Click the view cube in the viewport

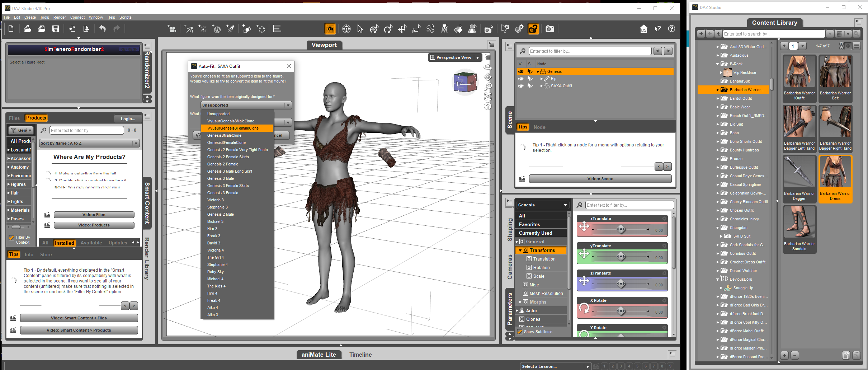tap(465, 83)
